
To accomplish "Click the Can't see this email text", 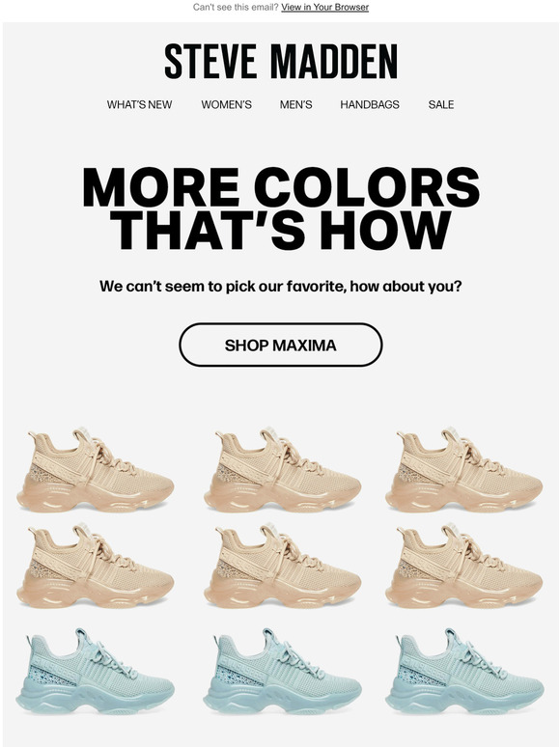I will click(x=236, y=7).
